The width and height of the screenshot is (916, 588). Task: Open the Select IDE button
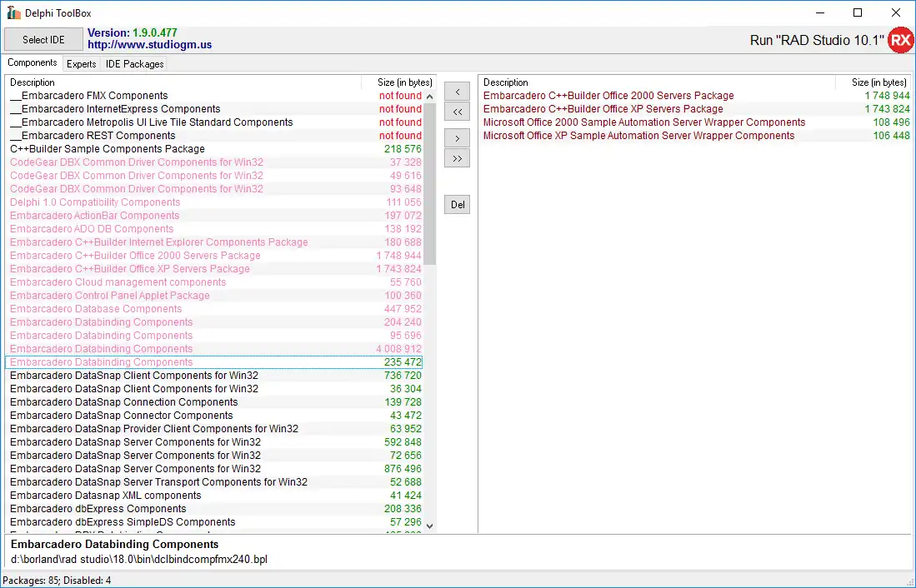(44, 40)
